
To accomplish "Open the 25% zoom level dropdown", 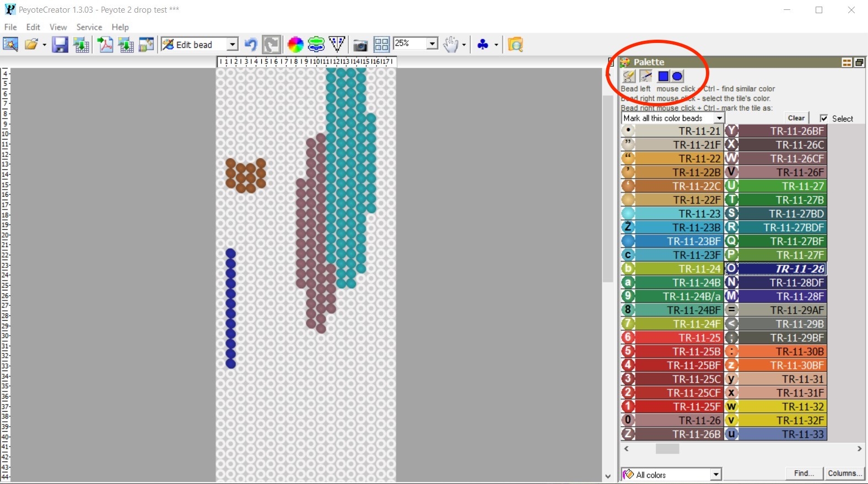I will coord(432,44).
